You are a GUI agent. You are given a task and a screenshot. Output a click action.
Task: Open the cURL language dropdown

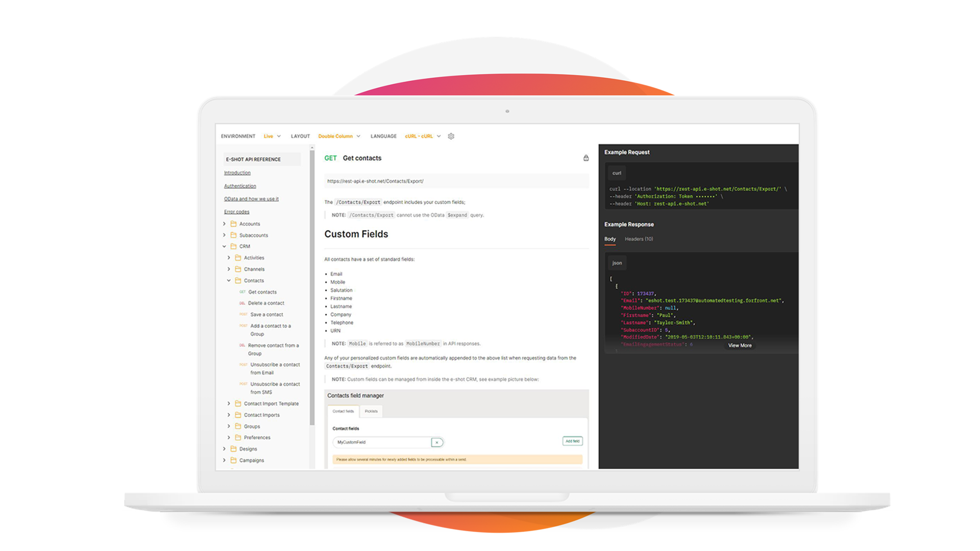click(421, 136)
